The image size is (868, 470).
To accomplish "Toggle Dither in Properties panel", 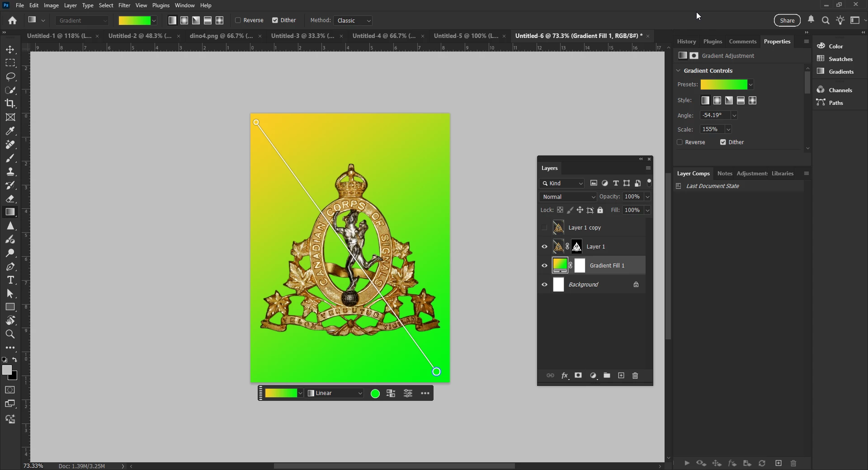I will (723, 142).
